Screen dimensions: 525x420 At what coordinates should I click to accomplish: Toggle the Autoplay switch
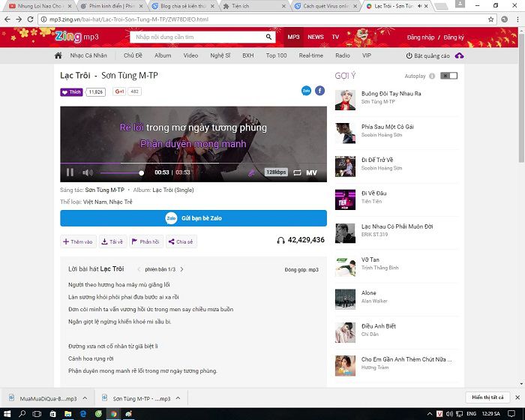coord(448,76)
